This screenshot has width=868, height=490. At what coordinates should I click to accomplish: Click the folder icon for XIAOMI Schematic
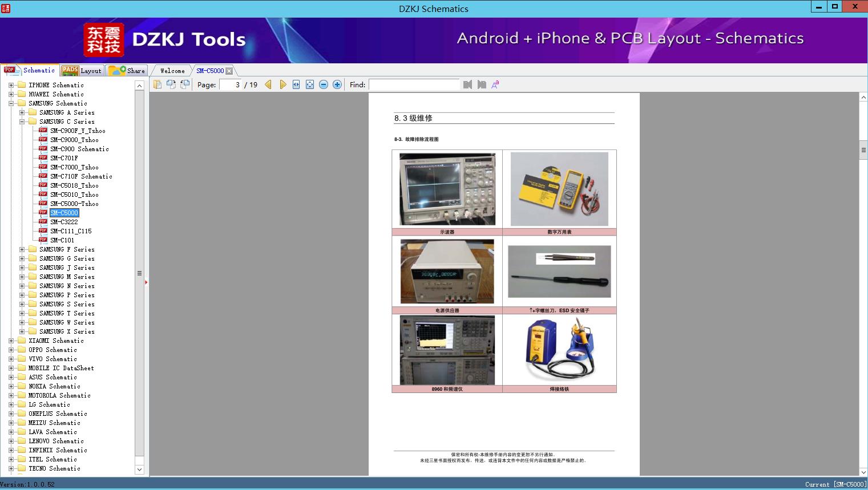coord(22,340)
